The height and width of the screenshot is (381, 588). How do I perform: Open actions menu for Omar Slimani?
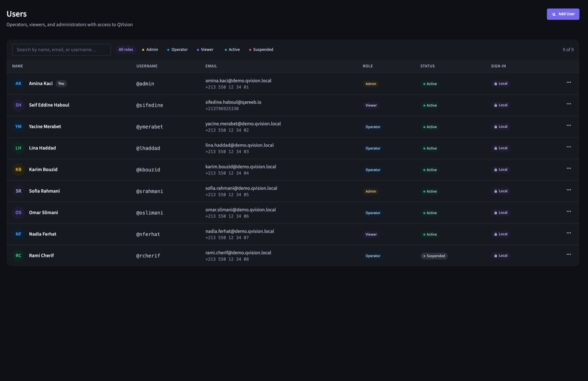pos(569,211)
